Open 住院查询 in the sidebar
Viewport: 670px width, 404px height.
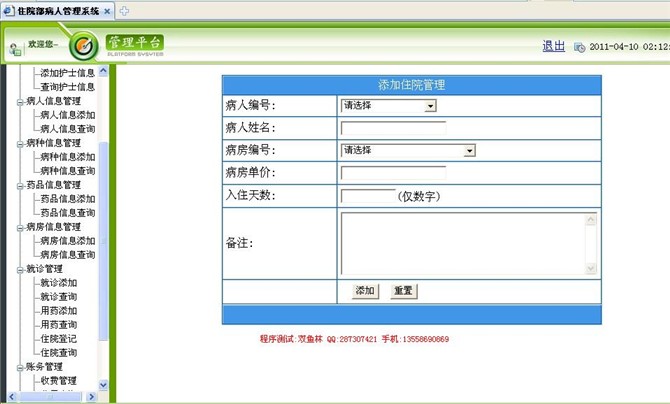click(x=59, y=353)
